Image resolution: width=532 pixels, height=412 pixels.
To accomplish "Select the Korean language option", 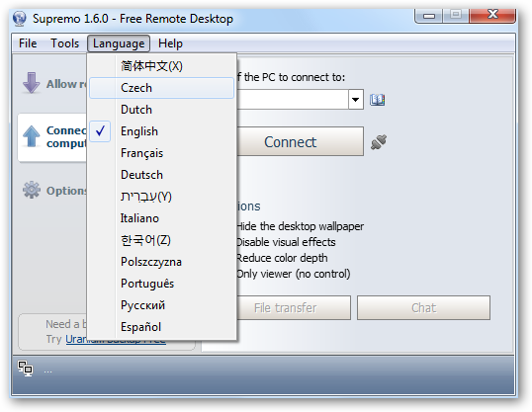I will (161, 240).
